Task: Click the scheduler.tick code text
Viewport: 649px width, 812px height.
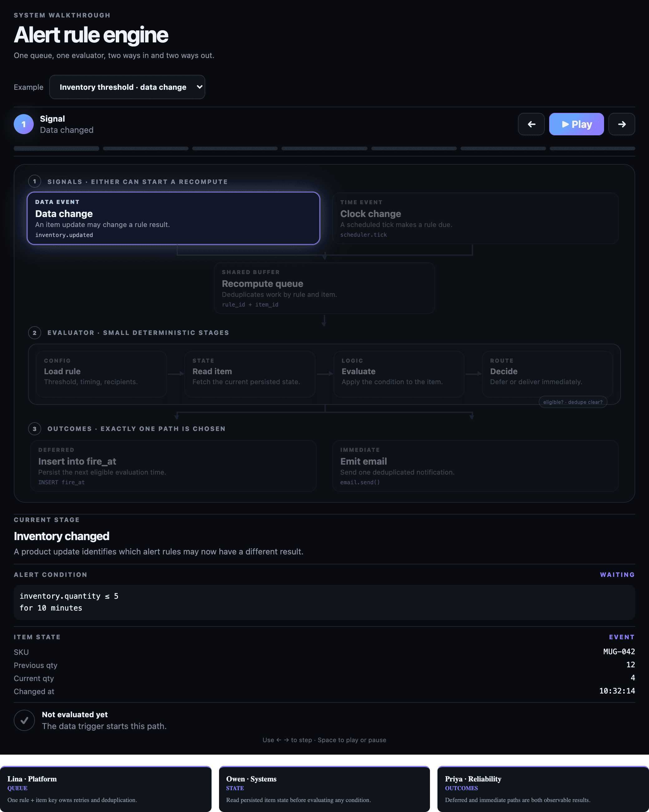Action: click(x=363, y=234)
